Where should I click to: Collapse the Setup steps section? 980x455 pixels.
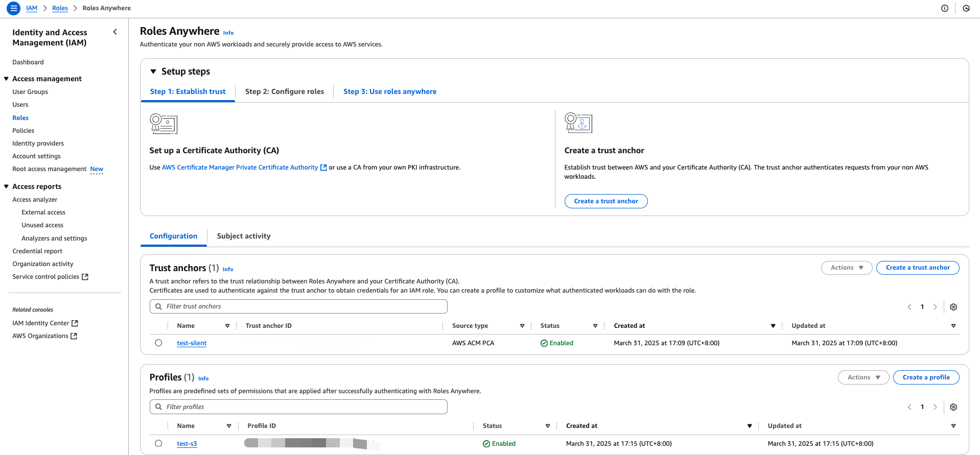(153, 71)
